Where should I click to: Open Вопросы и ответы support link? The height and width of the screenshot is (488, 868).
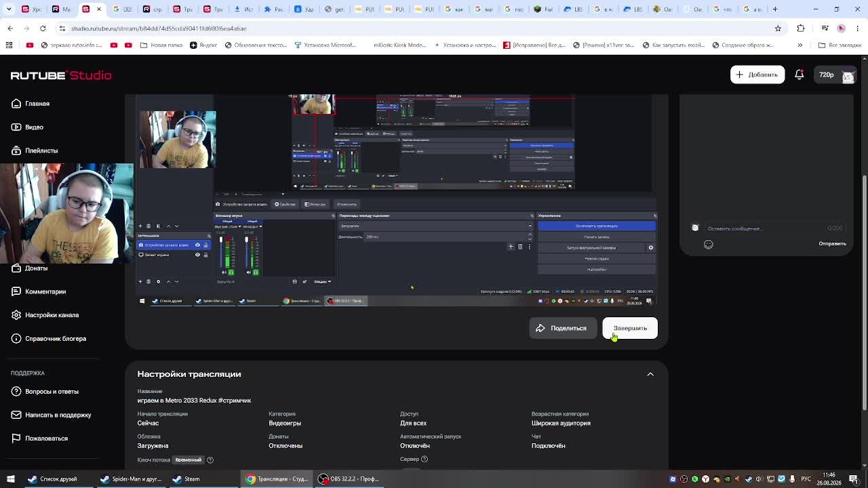coord(52,392)
